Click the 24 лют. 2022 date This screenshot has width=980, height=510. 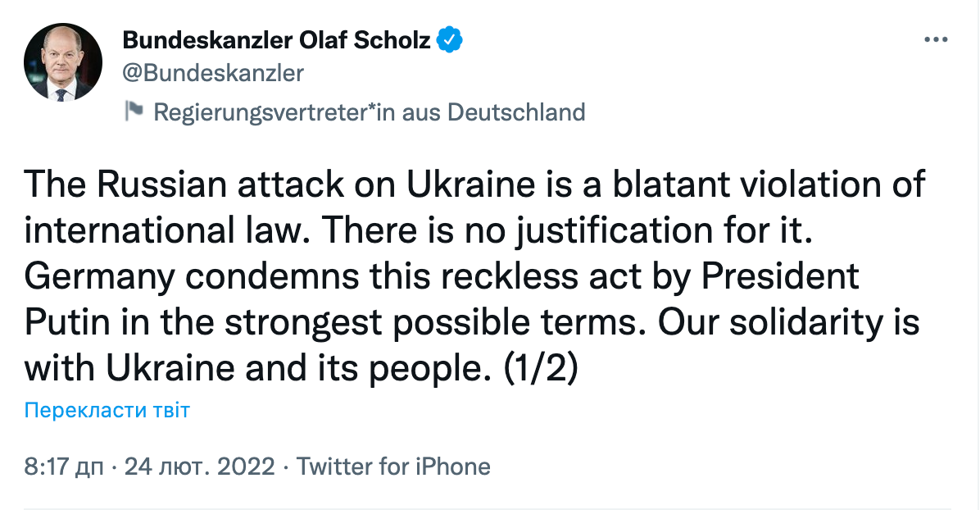click(200, 467)
